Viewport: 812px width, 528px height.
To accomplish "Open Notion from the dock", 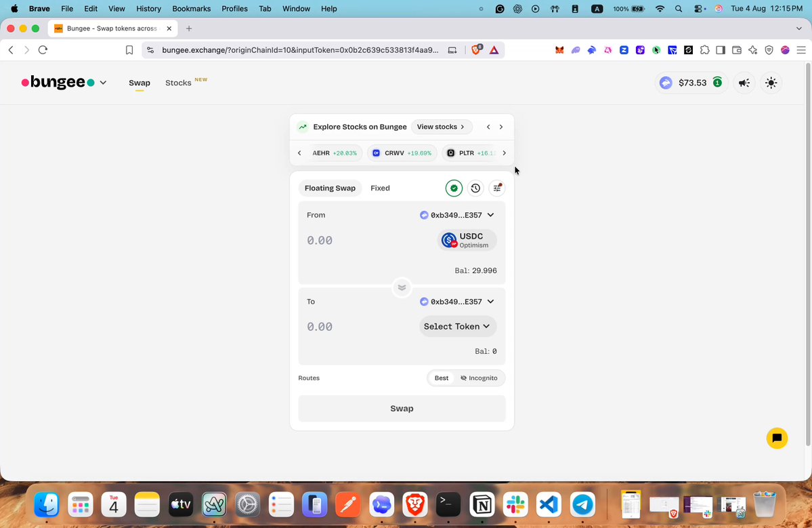I will pyautogui.click(x=482, y=504).
